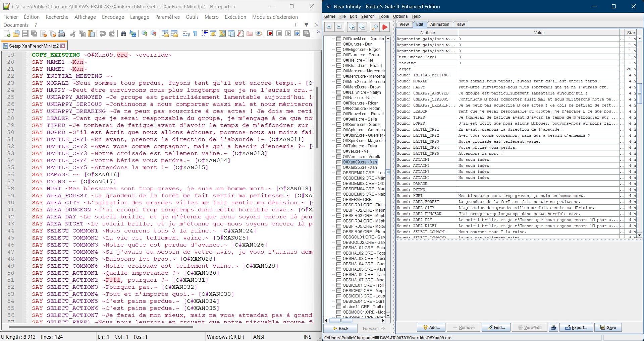Viewport: 644px width, 341px height.
Task: Click line 19 COPY_EXISTING in the editor
Action: [102, 55]
